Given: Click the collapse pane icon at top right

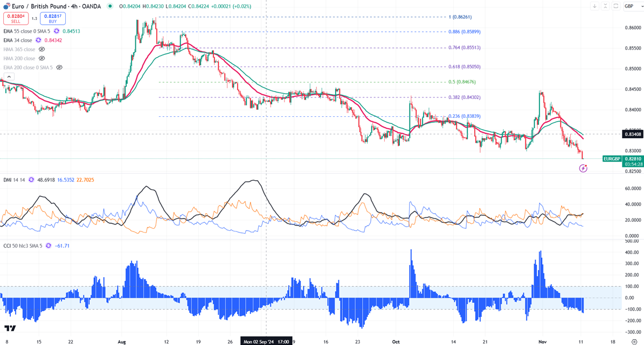Looking at the screenshot, I should pos(605,6).
